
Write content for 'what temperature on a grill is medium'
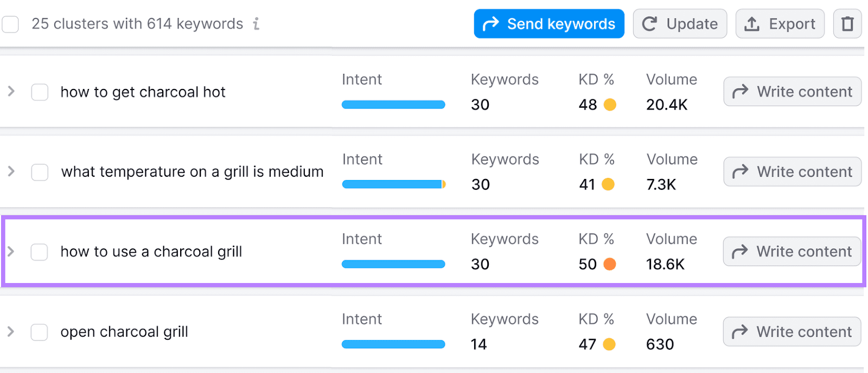point(792,171)
